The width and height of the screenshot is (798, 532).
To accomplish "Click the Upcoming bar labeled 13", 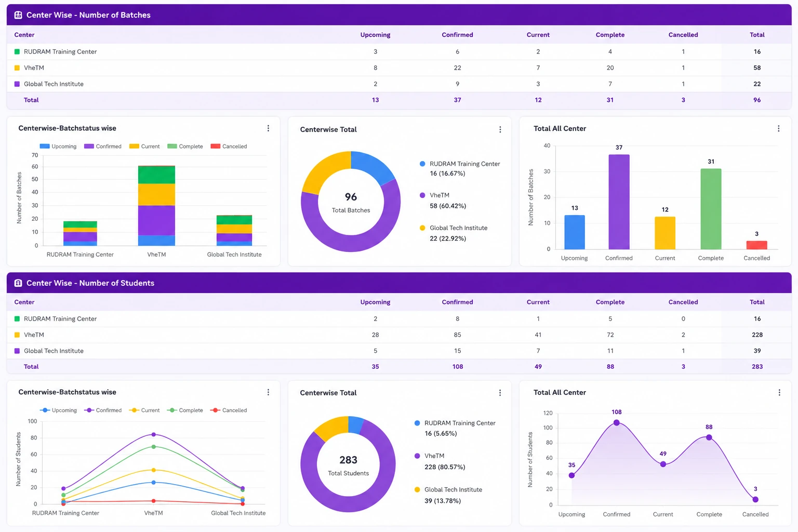I will (575, 232).
